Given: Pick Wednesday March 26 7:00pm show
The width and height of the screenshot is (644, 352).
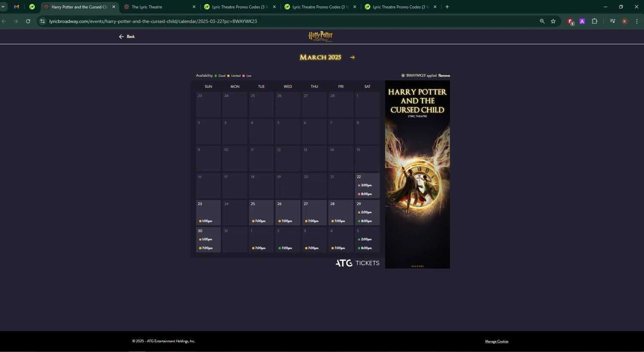Looking at the screenshot, I should point(286,221).
